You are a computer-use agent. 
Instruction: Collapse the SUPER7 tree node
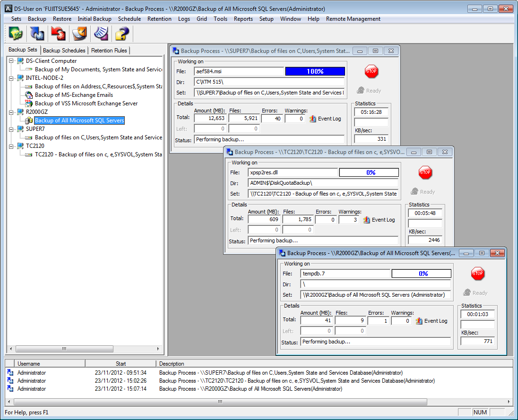pyautogui.click(x=11, y=129)
